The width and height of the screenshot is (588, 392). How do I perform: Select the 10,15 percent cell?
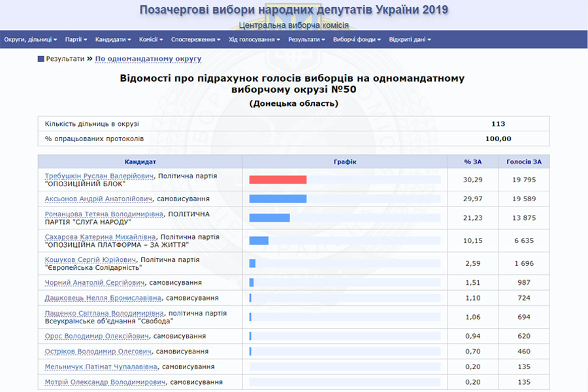coord(473,241)
